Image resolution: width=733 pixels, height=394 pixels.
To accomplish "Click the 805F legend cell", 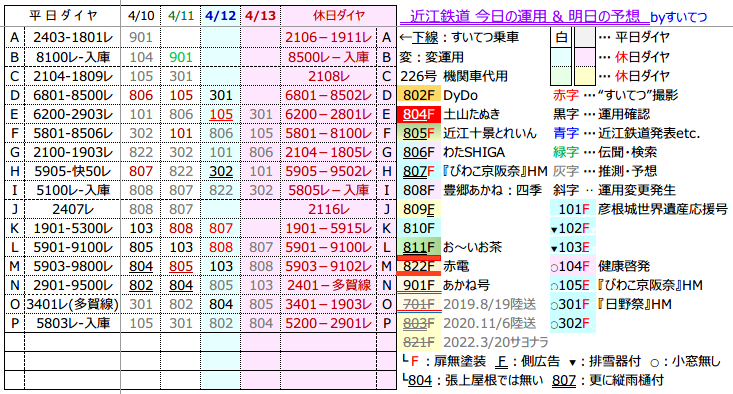I will click(419, 133).
